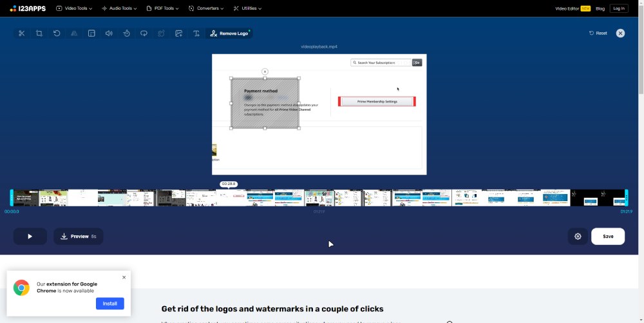The width and height of the screenshot is (644, 323).
Task: Click the 'Get rid of the logos' heading
Action: click(272, 309)
